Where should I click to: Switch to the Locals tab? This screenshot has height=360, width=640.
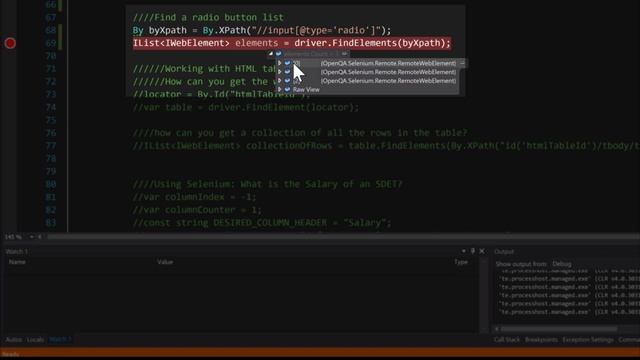pos(35,340)
